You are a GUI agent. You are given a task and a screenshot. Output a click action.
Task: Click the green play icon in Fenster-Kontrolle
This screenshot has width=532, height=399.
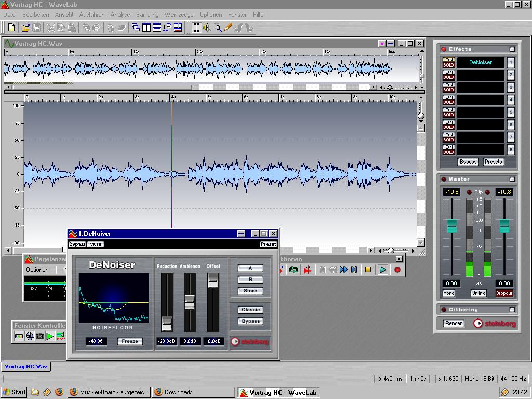pyautogui.click(x=50, y=336)
